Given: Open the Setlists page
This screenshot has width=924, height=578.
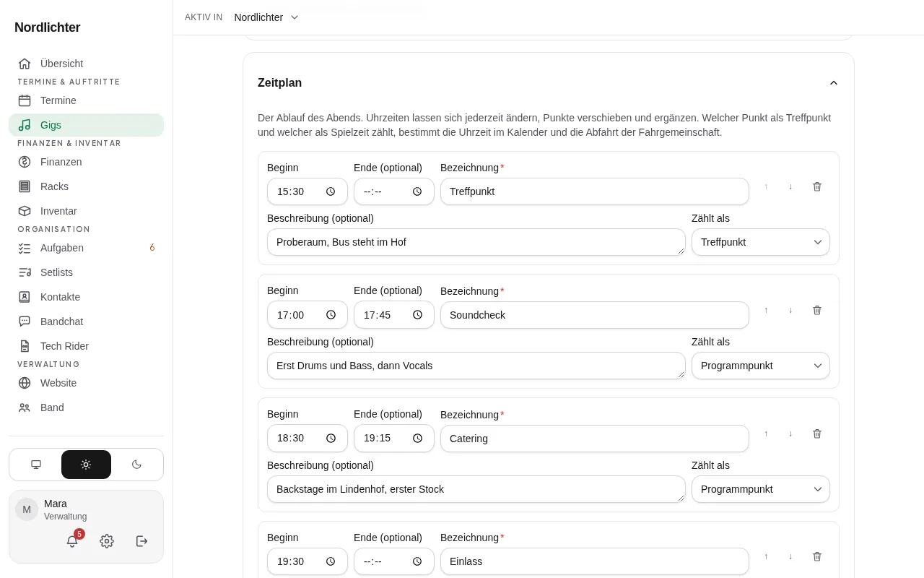Looking at the screenshot, I should pos(87,272).
